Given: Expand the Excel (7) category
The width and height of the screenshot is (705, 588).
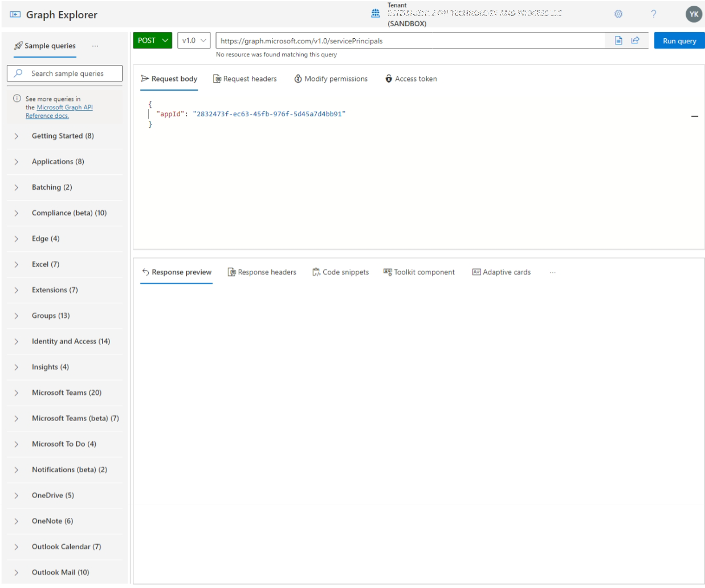Looking at the screenshot, I should (64, 264).
